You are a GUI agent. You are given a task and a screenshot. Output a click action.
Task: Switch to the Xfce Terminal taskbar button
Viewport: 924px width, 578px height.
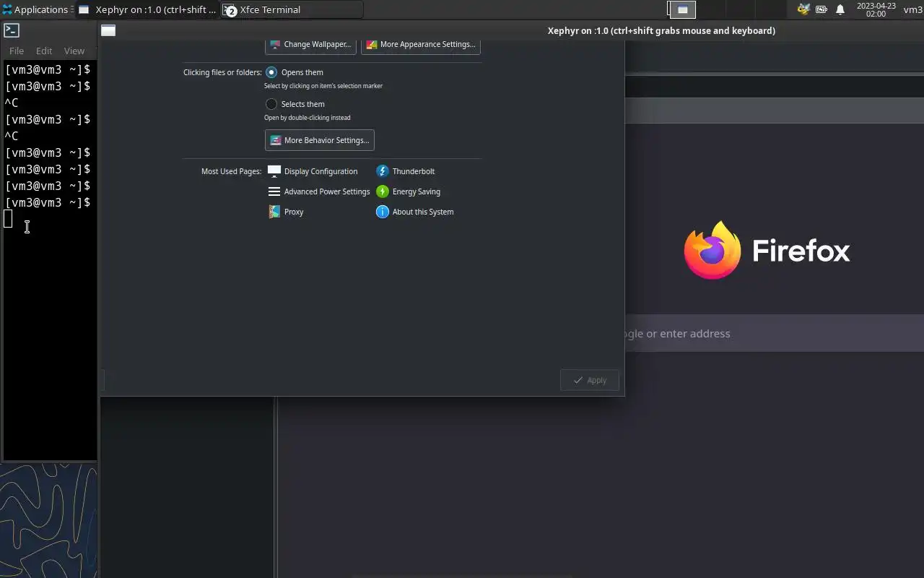[292, 9]
